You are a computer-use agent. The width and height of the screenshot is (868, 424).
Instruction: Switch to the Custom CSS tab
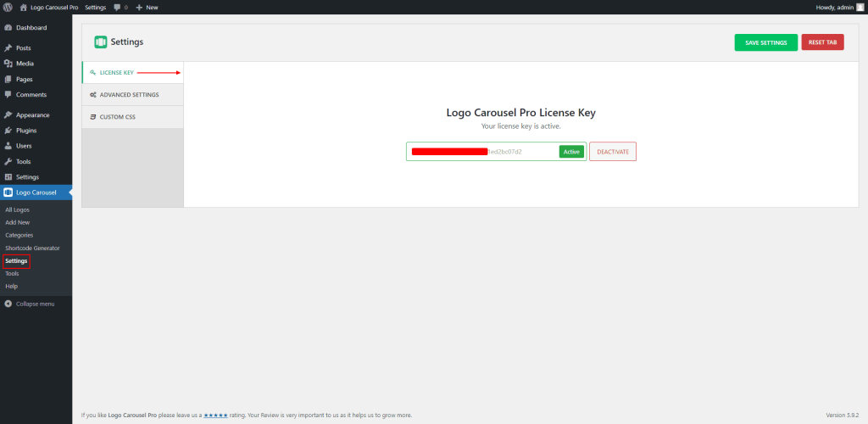pos(117,117)
